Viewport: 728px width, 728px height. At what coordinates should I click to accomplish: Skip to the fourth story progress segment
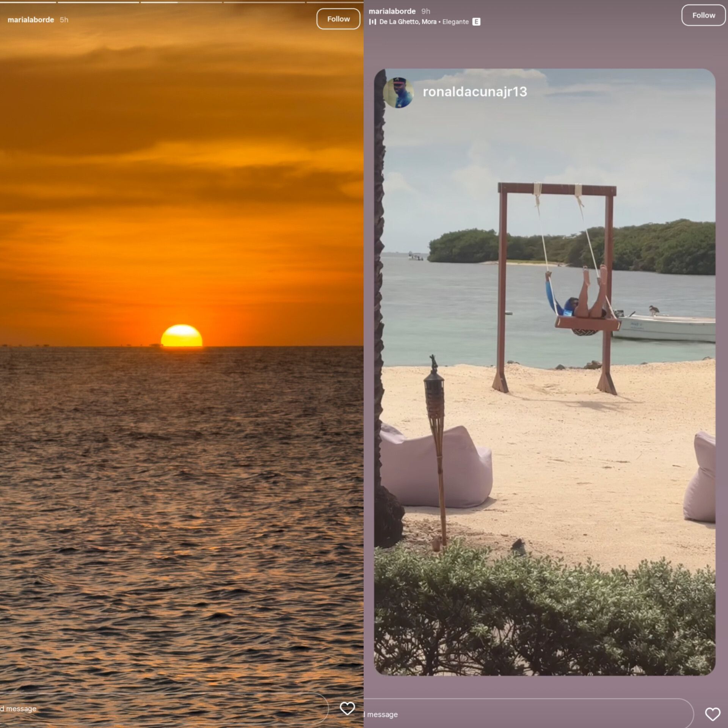coord(264,2)
